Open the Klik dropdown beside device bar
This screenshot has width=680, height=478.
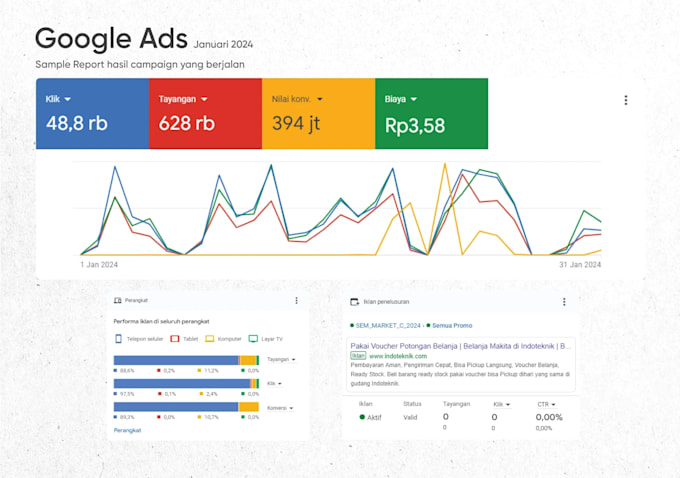click(275, 383)
